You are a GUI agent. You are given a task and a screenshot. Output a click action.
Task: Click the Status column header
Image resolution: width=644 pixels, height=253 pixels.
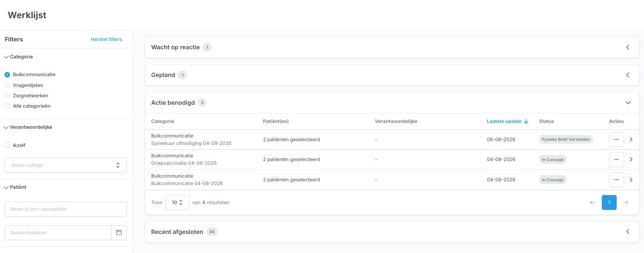point(546,121)
